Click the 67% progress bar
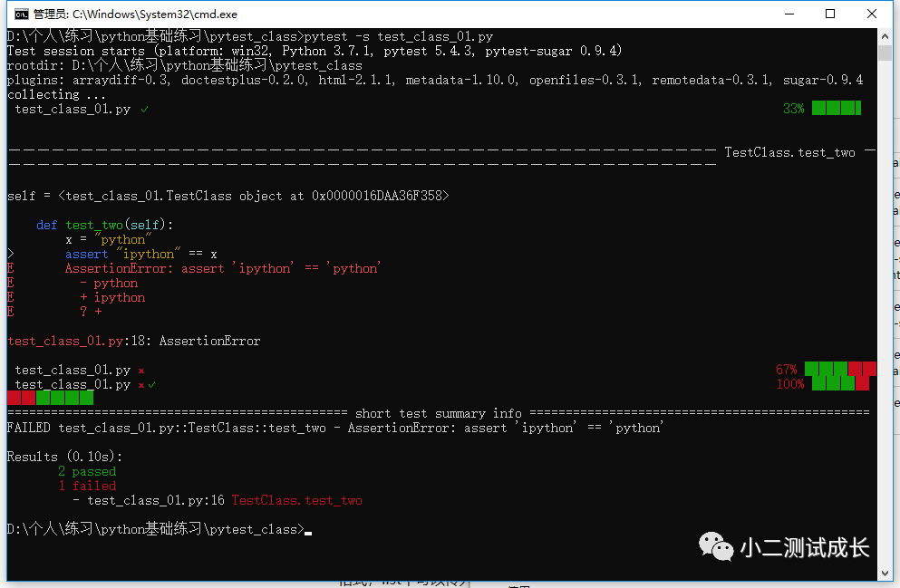900x588 pixels. coord(840,369)
